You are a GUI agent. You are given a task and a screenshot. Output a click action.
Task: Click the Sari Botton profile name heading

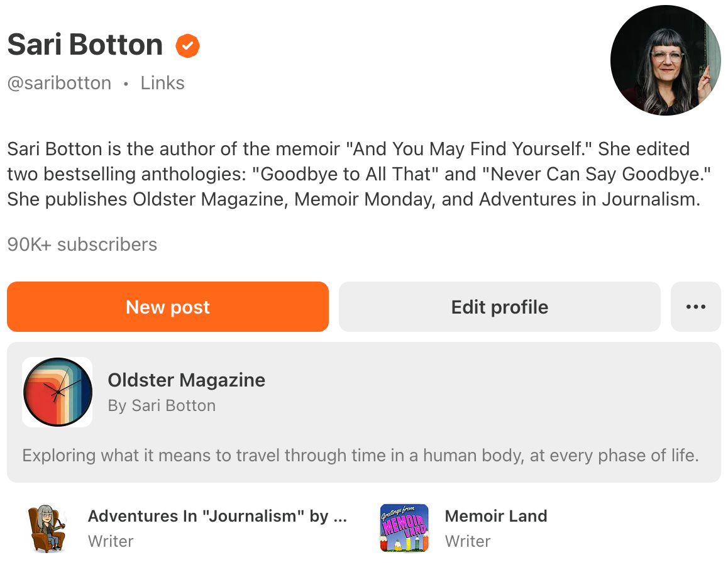tap(85, 45)
